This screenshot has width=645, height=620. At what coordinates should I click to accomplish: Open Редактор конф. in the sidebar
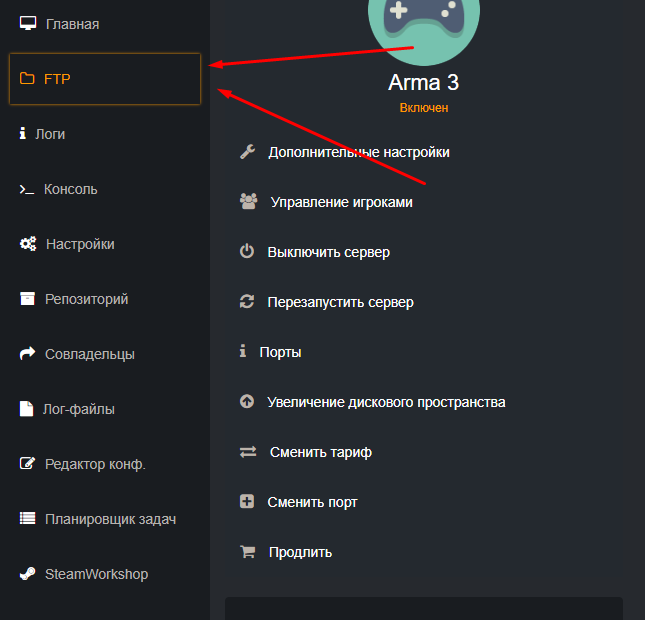(95, 464)
